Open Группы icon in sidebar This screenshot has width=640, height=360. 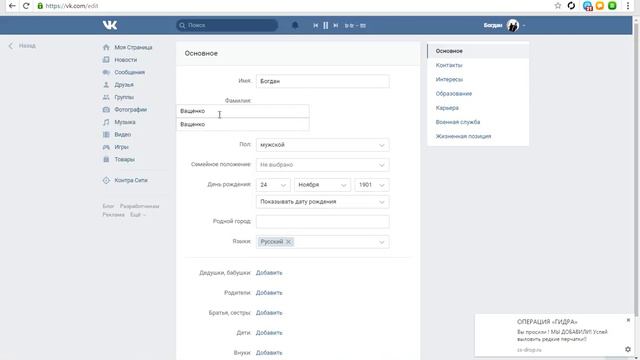pyautogui.click(x=106, y=97)
